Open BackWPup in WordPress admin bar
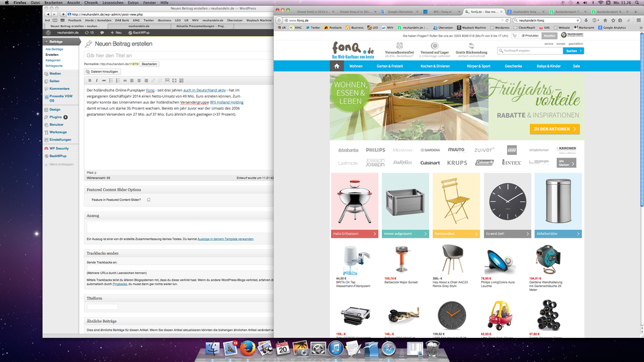 (x=139, y=33)
